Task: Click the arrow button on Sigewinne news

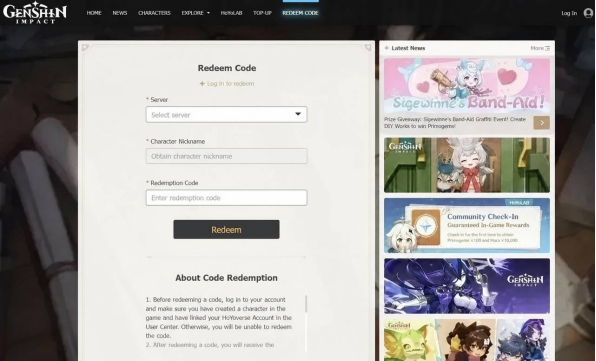Action: coord(542,123)
